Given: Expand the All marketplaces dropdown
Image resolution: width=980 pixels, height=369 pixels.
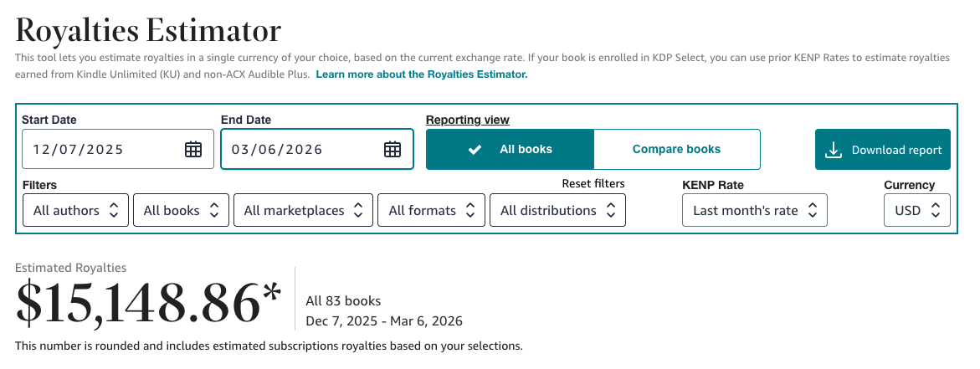Looking at the screenshot, I should (303, 211).
